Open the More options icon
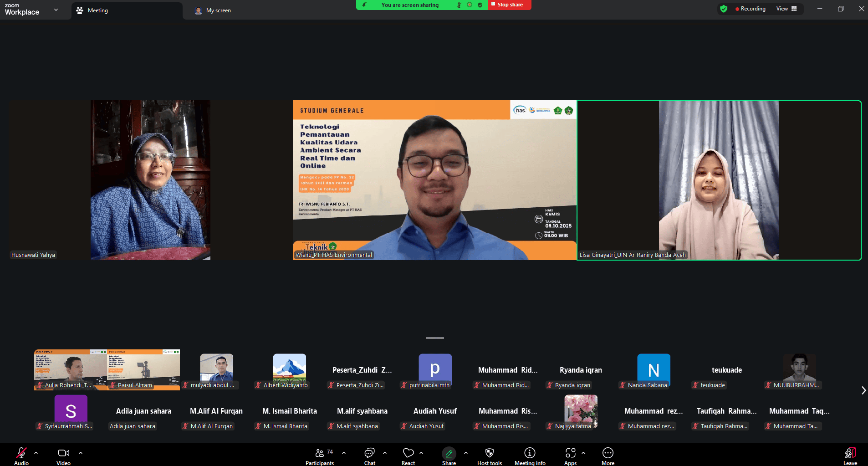Screen dimensions: 868x466 click(x=608, y=453)
